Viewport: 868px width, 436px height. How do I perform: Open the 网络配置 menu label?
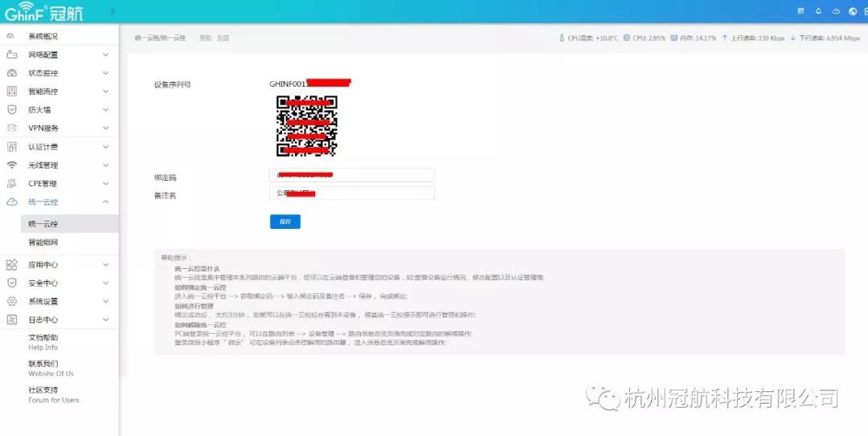43,55
